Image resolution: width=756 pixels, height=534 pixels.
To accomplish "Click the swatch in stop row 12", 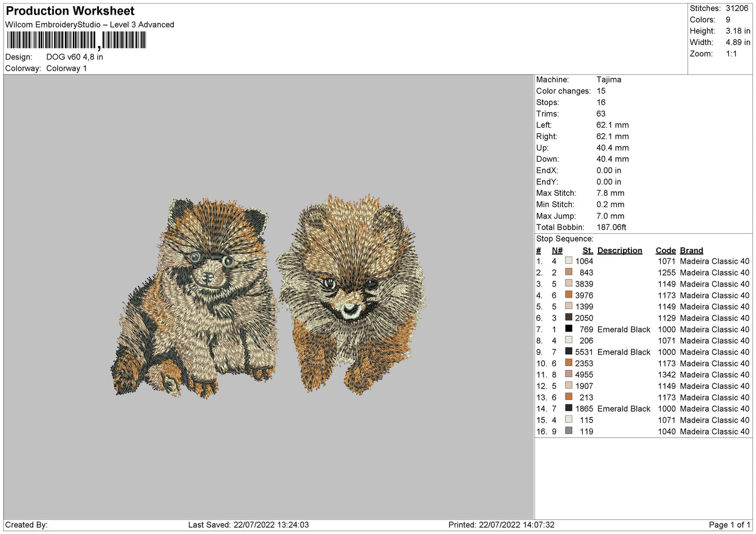I will click(x=568, y=385).
